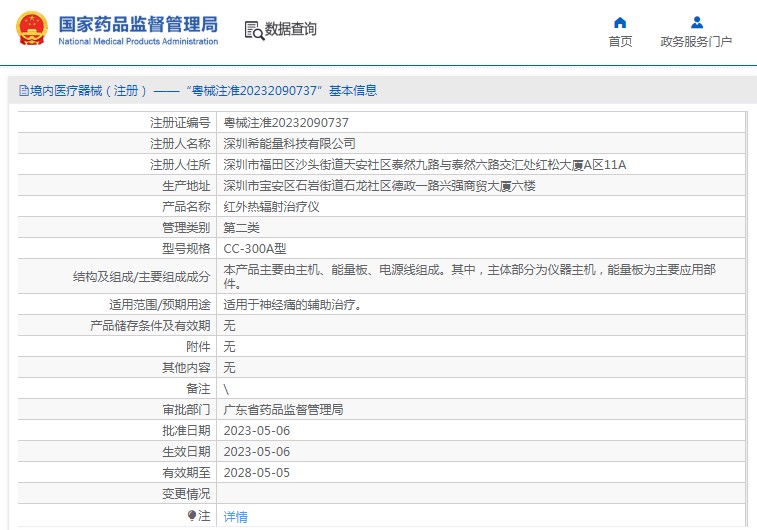Open the 详情 link
This screenshot has width=757, height=530.
(x=236, y=516)
